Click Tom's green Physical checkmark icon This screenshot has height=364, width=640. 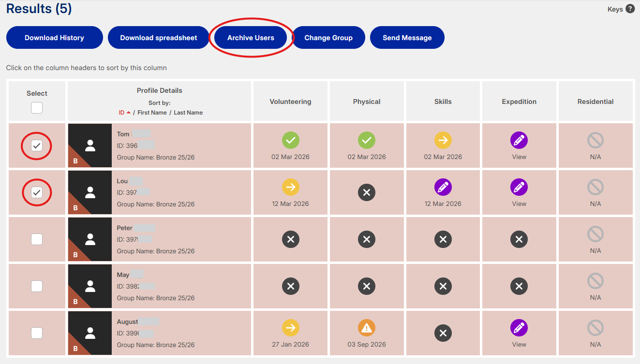tap(367, 140)
